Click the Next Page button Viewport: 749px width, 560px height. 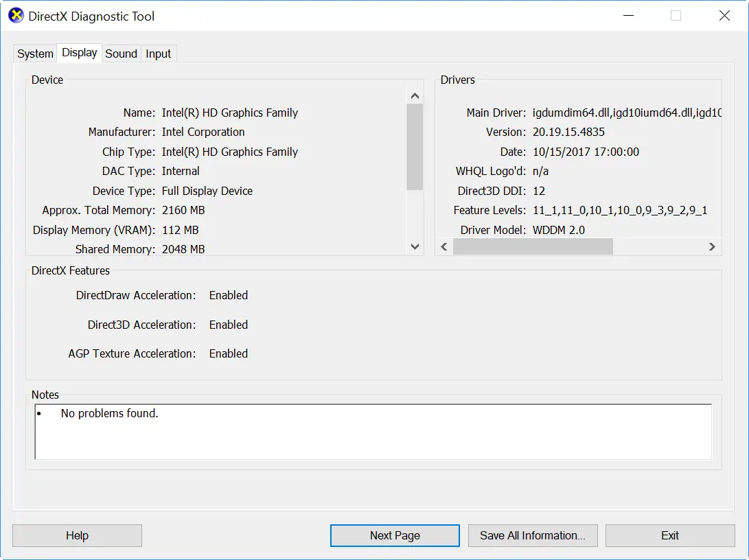(394, 535)
